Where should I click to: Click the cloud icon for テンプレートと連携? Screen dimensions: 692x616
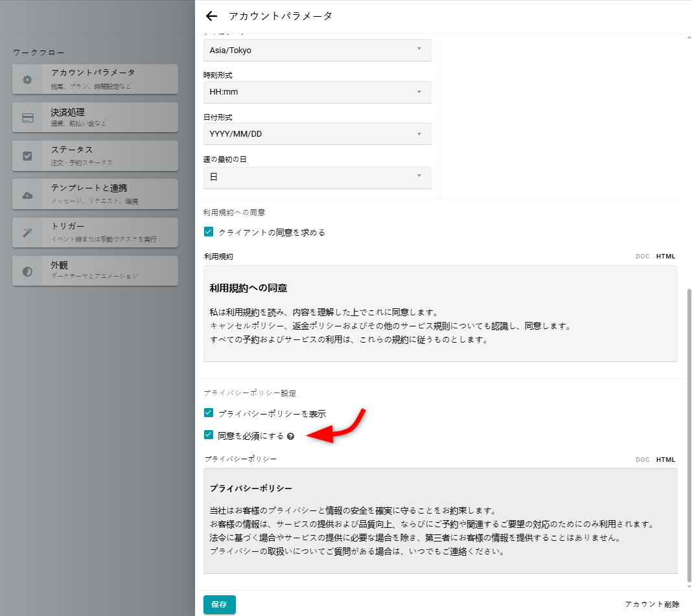[x=27, y=195]
